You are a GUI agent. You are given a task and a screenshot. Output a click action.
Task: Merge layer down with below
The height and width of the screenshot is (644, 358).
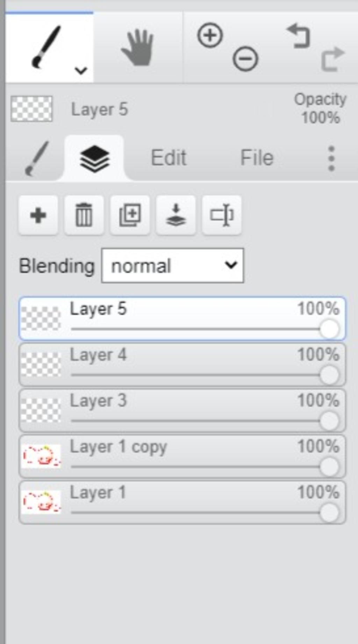(176, 215)
